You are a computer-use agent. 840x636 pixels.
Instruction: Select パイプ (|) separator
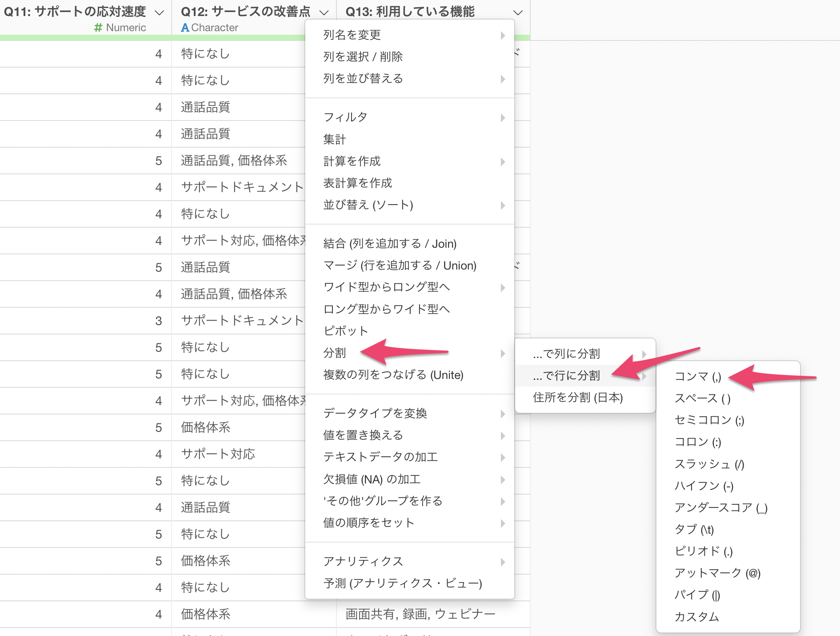(728, 595)
